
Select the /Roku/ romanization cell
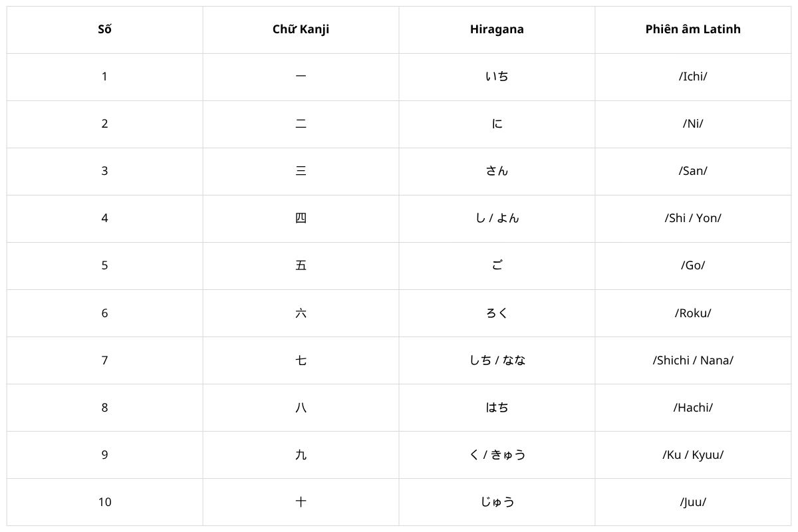693,313
